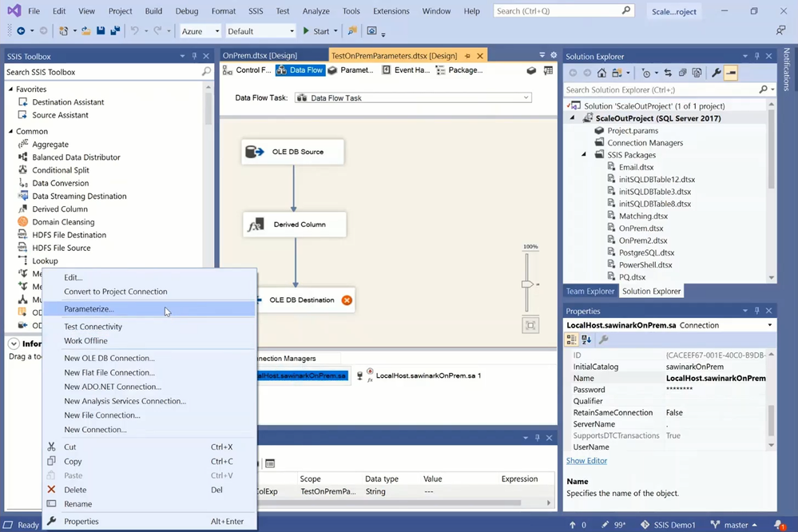
Task: Open the Properties object selector dropdown
Action: point(769,325)
